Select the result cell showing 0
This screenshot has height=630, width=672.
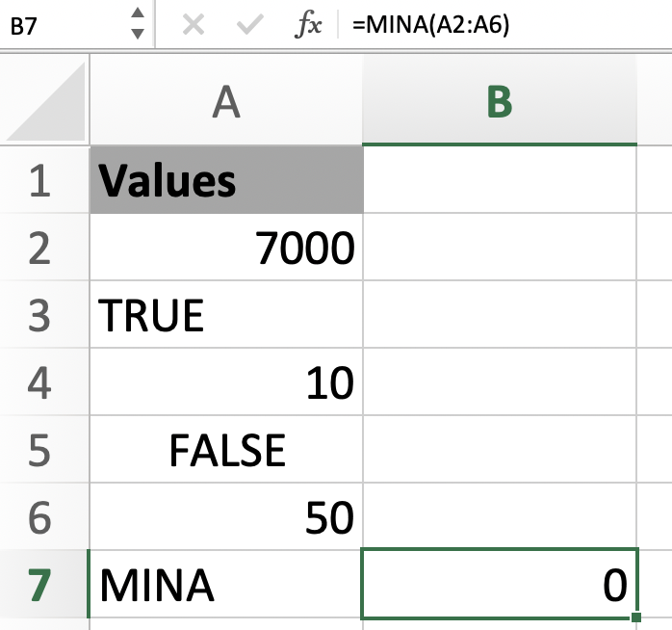[x=499, y=586]
